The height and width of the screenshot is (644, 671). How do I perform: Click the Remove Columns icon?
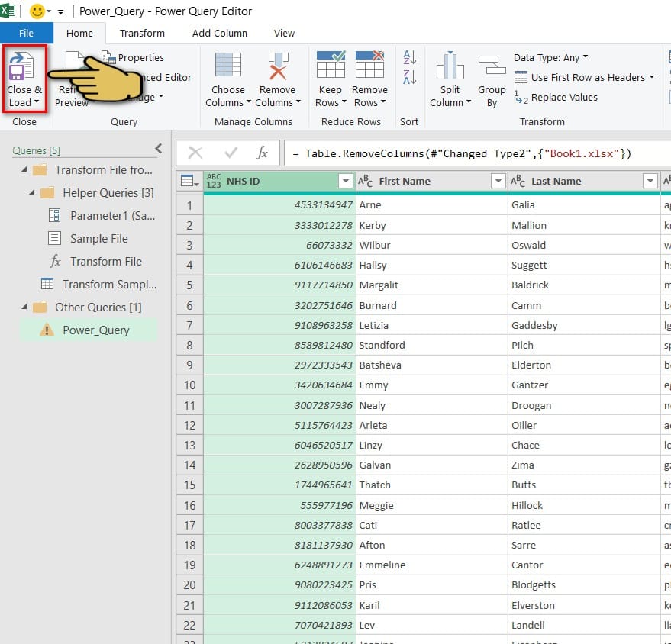pos(278,65)
